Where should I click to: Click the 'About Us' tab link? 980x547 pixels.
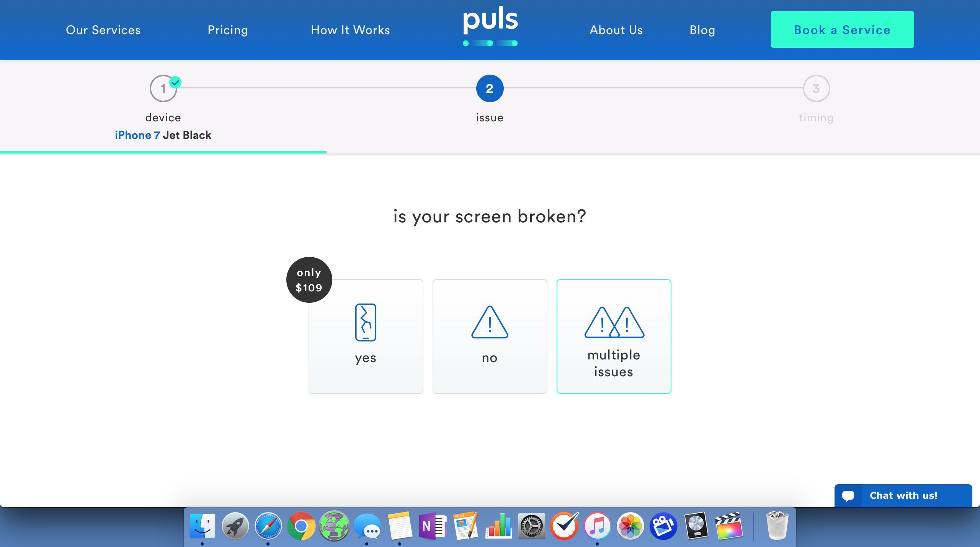pyautogui.click(x=615, y=29)
